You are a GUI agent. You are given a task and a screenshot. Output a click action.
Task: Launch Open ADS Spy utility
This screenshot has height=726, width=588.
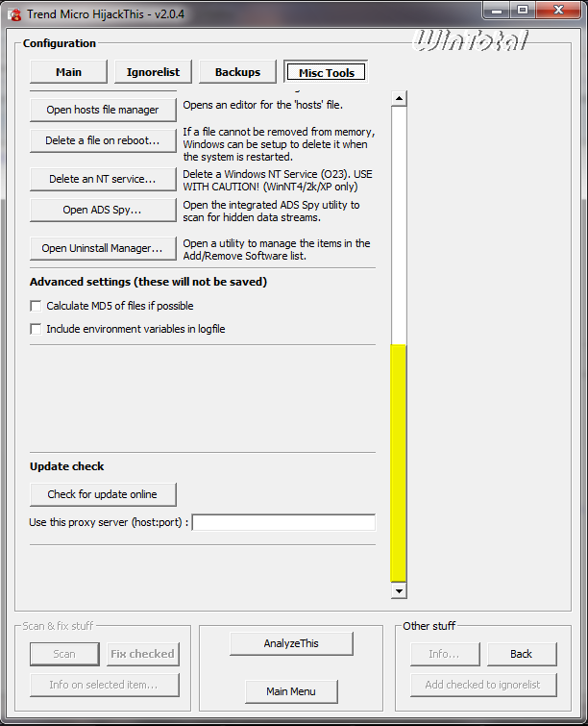[x=103, y=210]
